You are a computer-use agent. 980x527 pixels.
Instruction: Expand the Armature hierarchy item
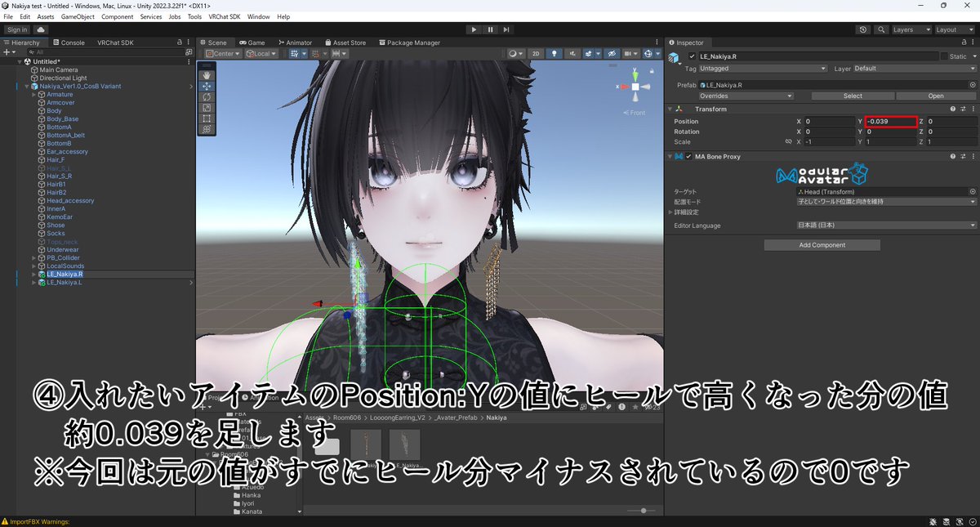[x=34, y=95]
